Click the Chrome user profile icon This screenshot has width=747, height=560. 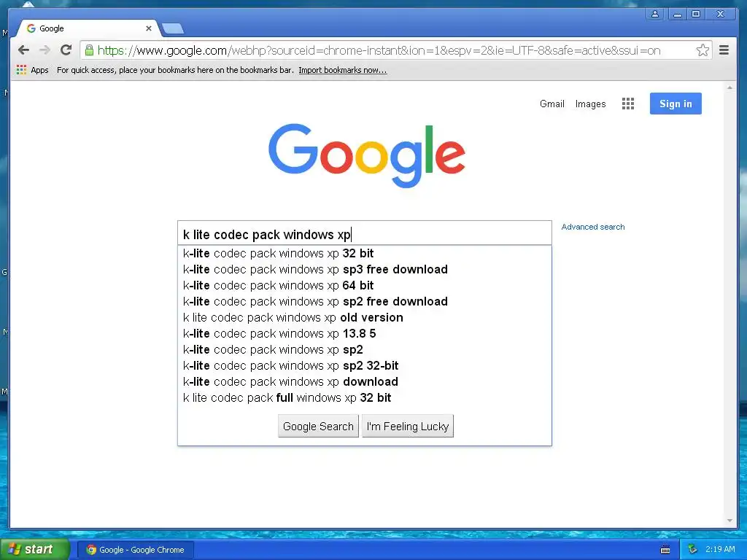(x=655, y=14)
